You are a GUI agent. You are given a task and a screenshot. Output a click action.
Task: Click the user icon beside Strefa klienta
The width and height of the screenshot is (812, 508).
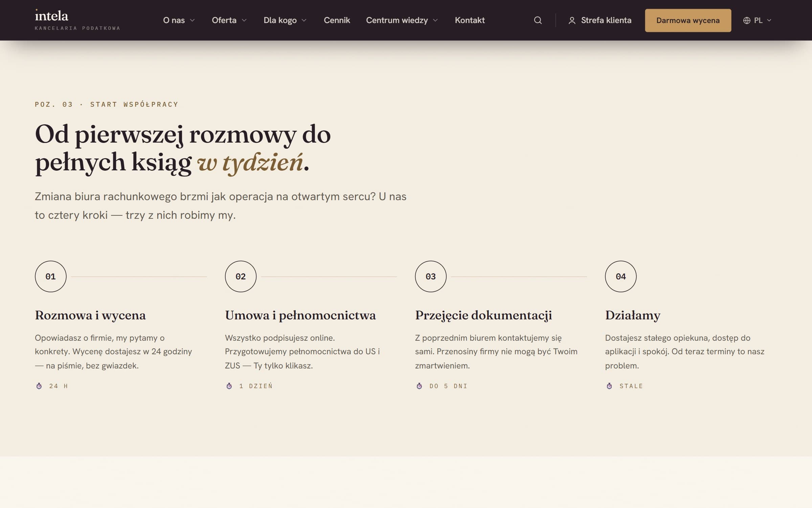point(572,21)
